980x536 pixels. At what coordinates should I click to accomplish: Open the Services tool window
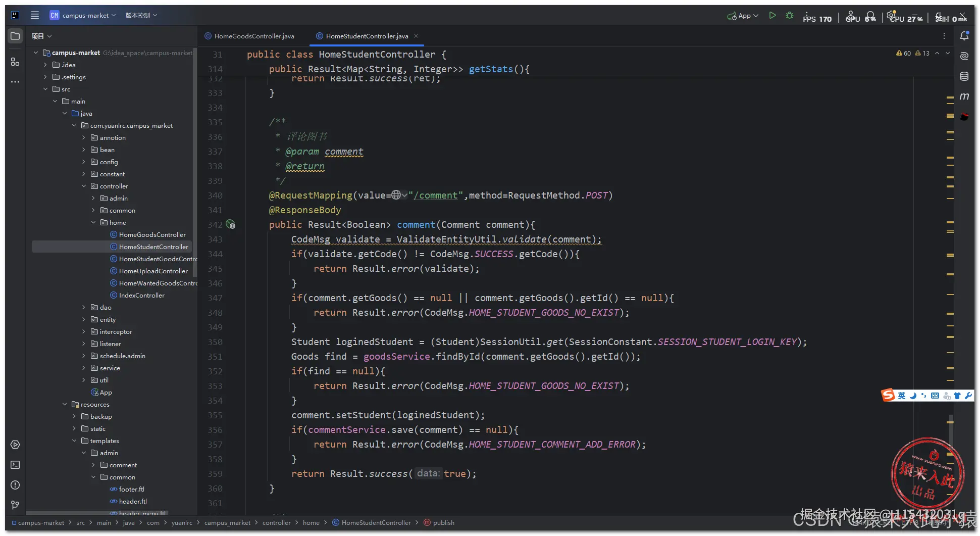(15, 445)
